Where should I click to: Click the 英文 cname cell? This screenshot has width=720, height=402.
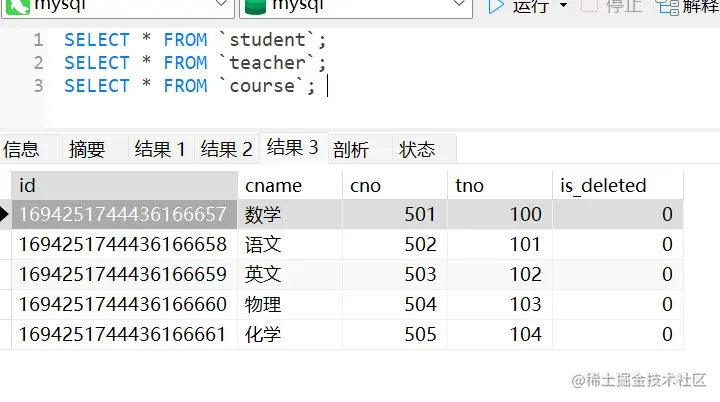click(x=290, y=274)
